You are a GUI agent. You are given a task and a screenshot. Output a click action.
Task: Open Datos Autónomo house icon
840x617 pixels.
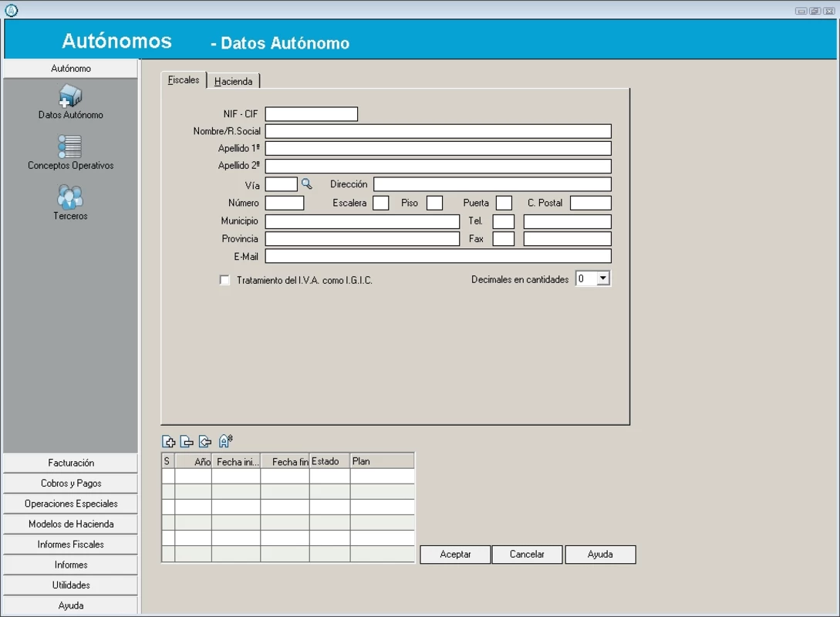(70, 96)
